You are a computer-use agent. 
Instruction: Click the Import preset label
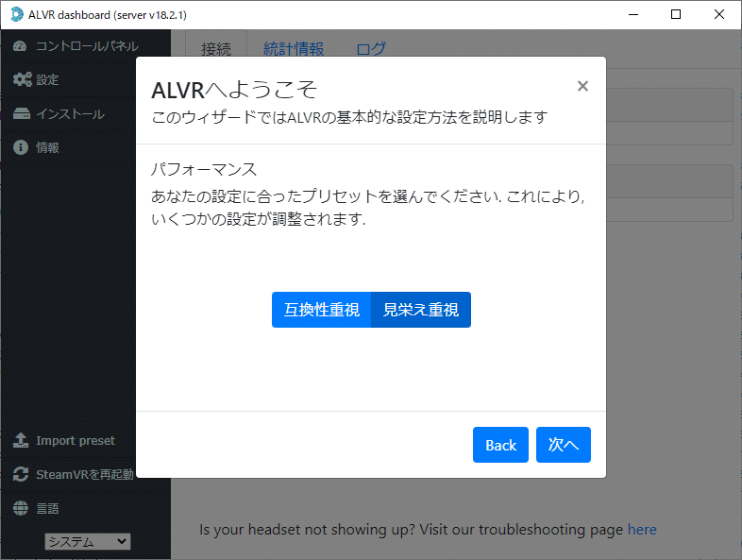click(76, 441)
